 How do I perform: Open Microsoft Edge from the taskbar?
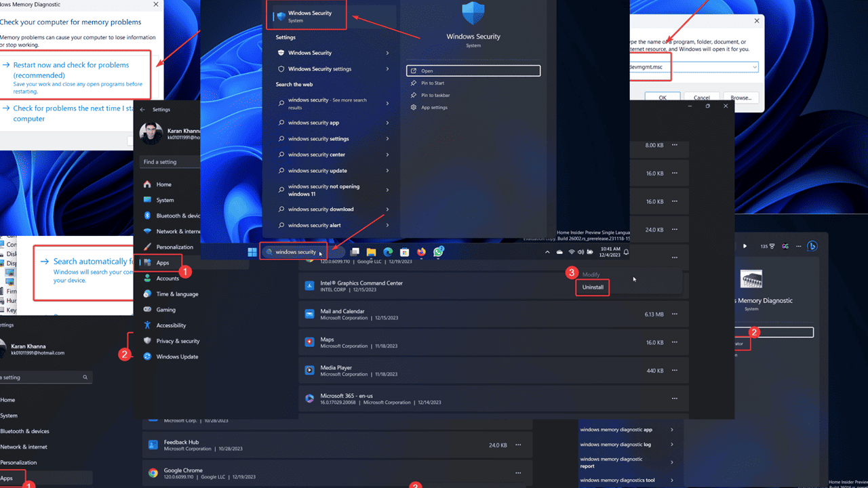pyautogui.click(x=388, y=252)
